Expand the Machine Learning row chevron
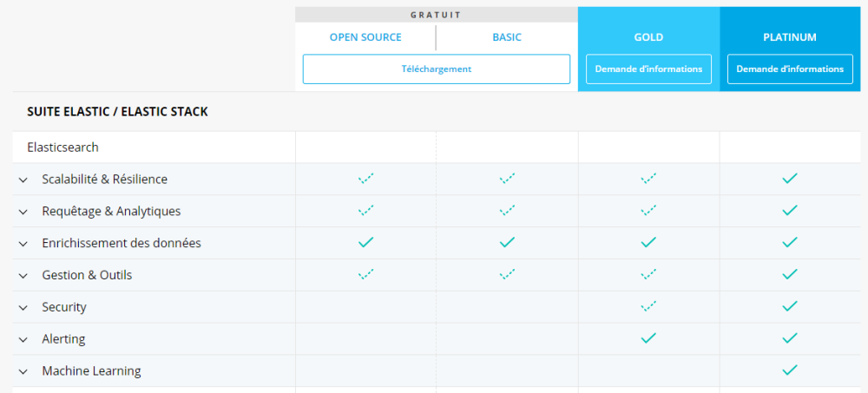868x393 pixels. [23, 372]
